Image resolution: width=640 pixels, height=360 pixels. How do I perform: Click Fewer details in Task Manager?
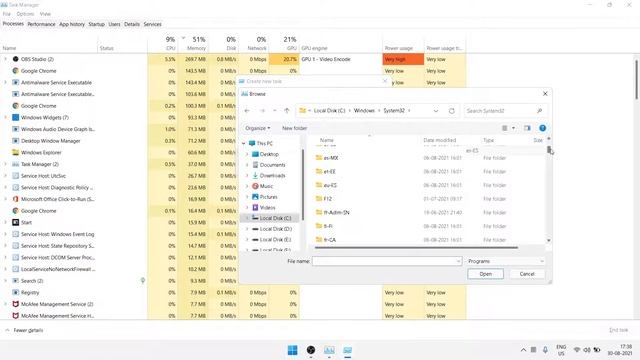pos(28,330)
